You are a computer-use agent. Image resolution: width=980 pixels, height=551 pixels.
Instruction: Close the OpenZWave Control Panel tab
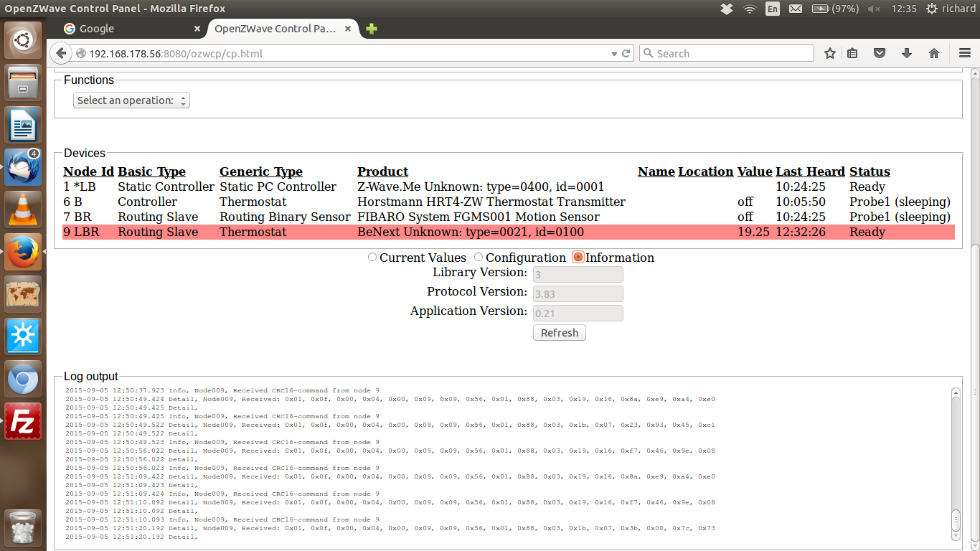tap(348, 29)
